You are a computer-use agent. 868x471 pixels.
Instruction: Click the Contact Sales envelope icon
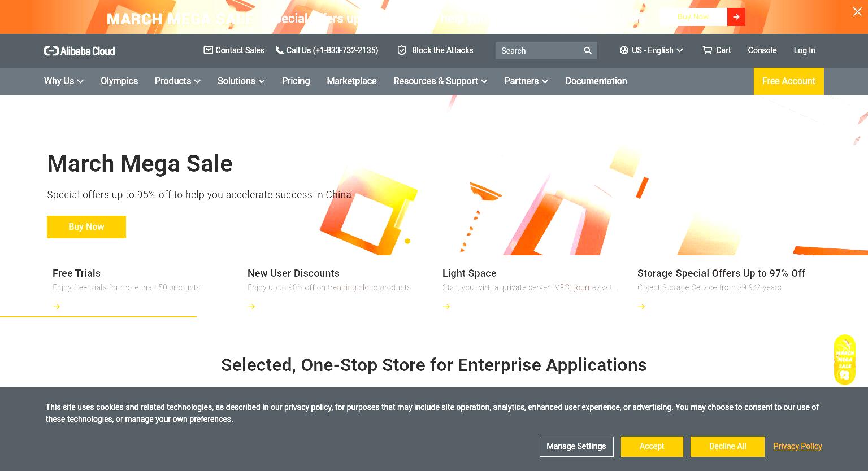[208, 50]
